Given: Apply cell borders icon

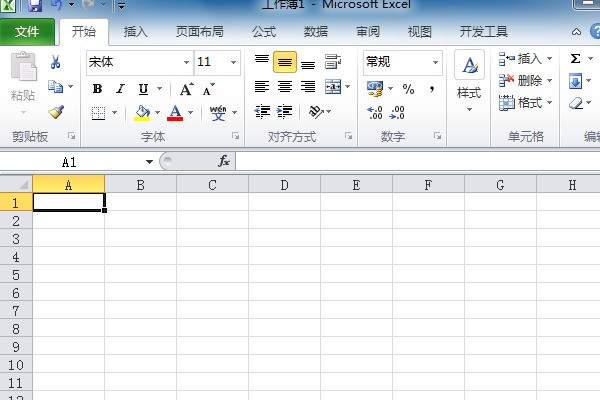Looking at the screenshot, I should (x=98, y=113).
